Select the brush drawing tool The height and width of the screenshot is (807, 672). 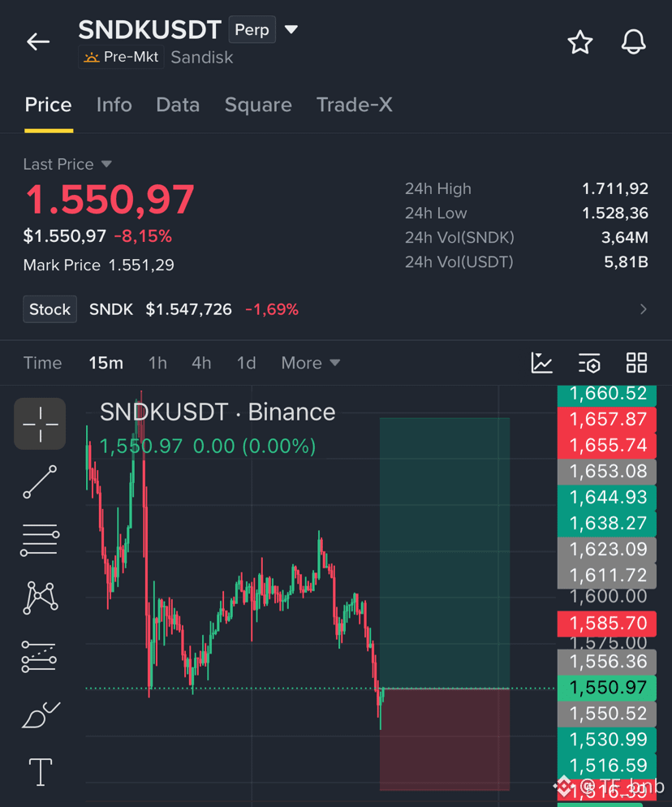[41, 714]
